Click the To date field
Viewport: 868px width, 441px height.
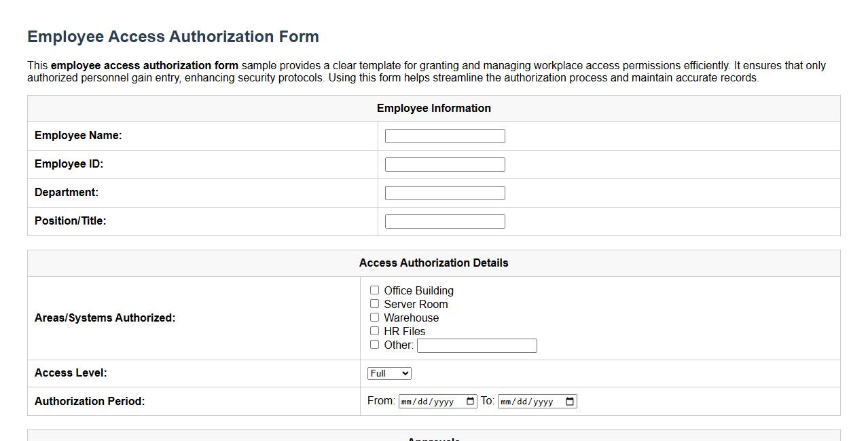[530, 401]
